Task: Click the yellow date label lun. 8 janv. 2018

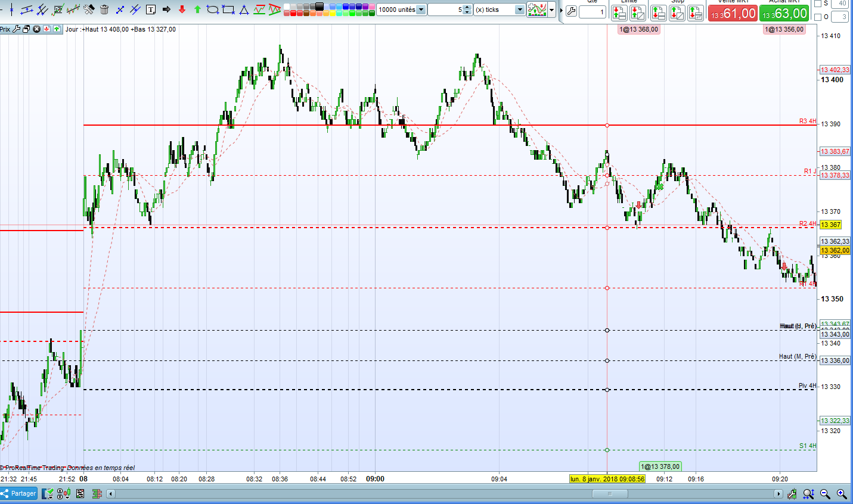Action: (x=607, y=479)
